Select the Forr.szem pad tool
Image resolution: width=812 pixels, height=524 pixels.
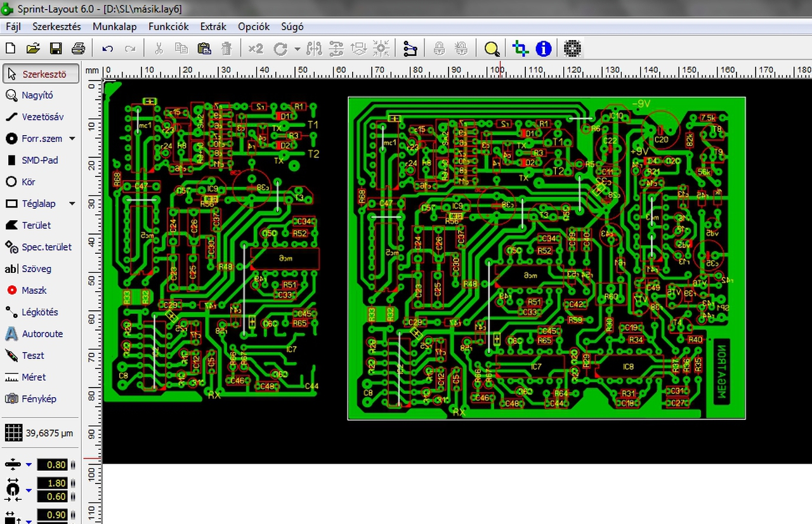34,138
